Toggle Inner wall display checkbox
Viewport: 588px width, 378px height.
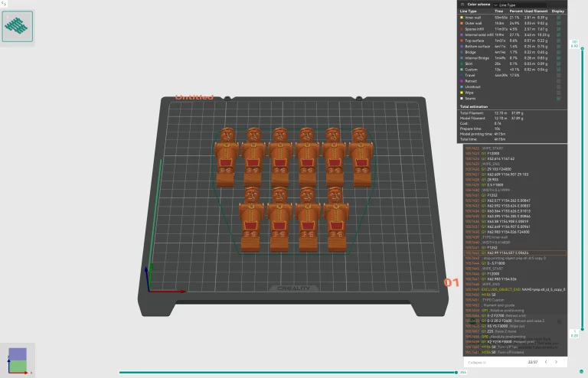[x=559, y=18]
